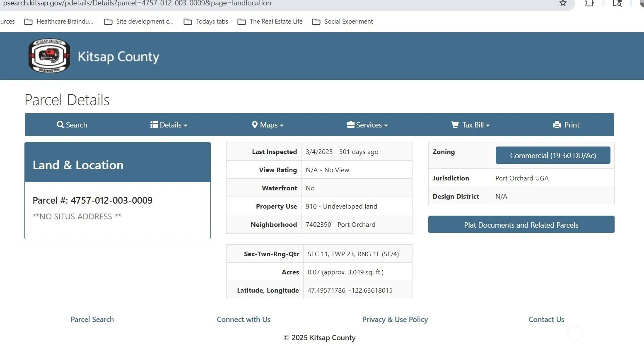644x346 pixels.
Task: Click the Details list icon
Action: click(154, 125)
